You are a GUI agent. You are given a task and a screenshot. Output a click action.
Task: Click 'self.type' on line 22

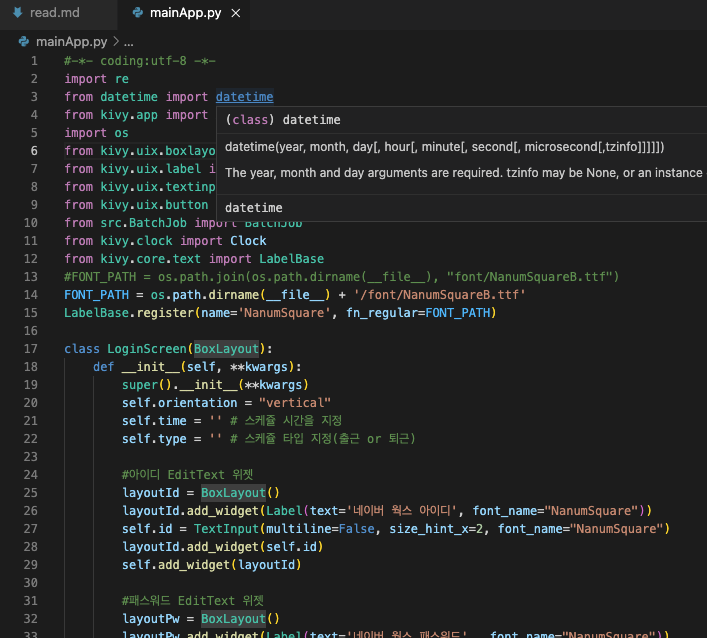click(x=154, y=439)
